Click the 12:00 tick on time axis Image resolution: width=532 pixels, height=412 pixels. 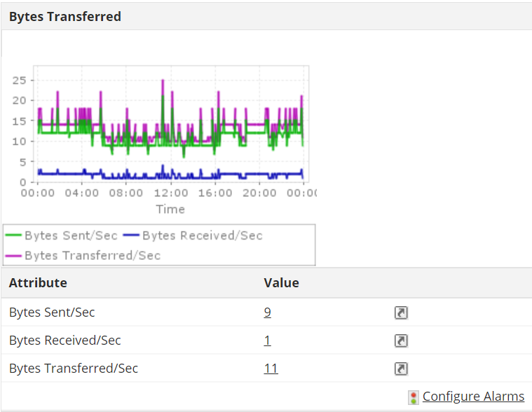click(170, 193)
